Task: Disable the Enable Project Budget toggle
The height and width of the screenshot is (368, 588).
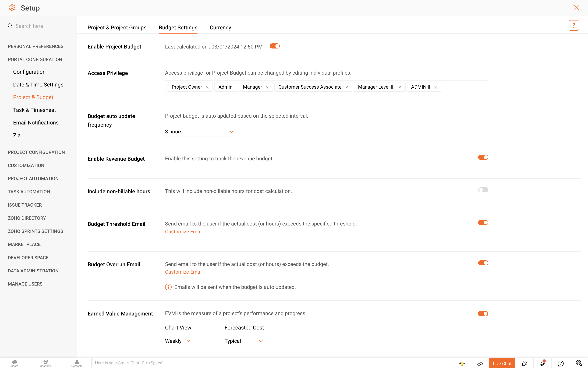Action: [275, 46]
